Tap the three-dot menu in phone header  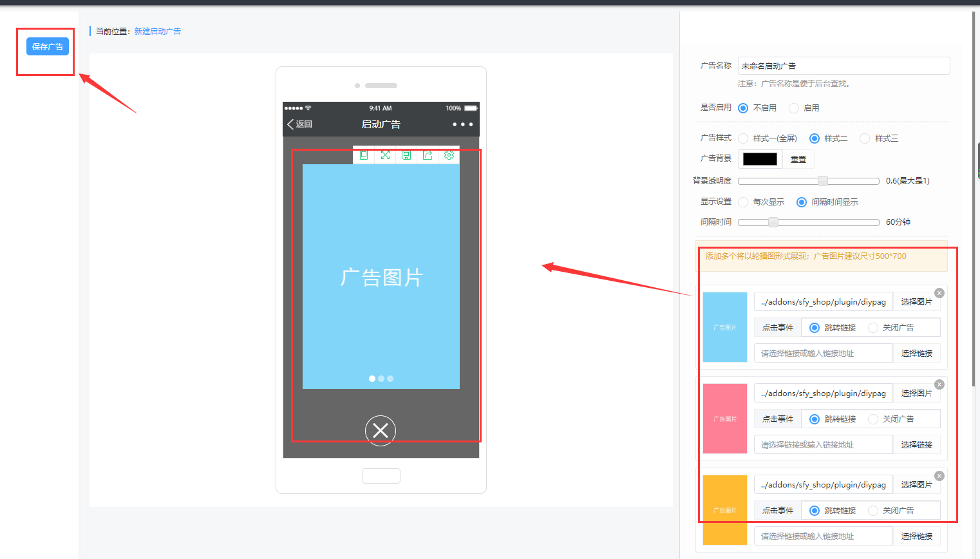pos(462,124)
